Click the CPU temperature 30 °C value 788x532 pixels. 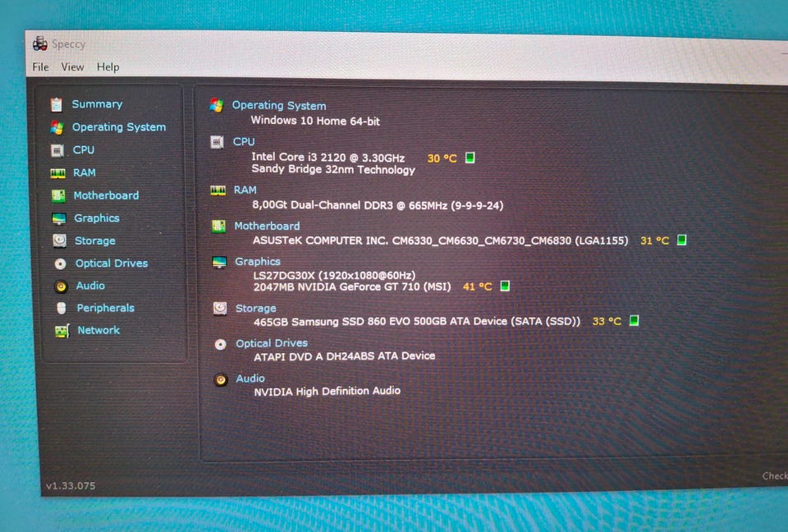click(x=442, y=158)
